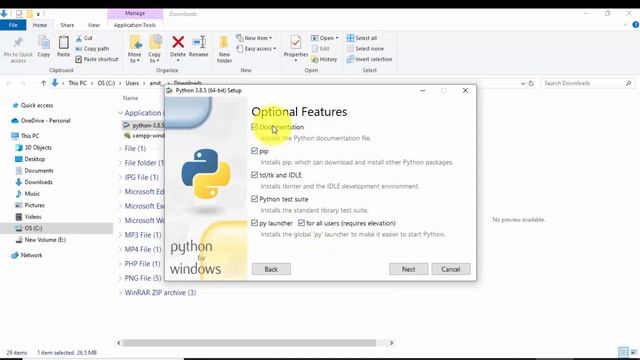Open the Quick access star item
640x360 pixels.
point(33,105)
